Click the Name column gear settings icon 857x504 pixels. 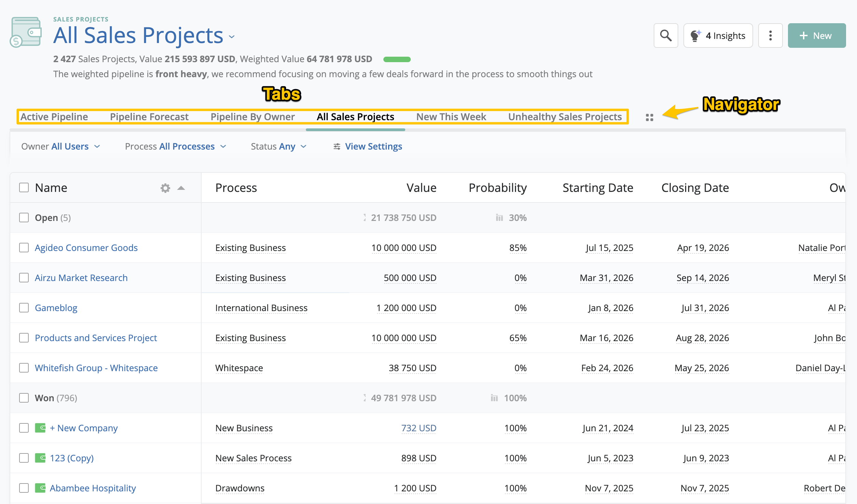point(165,188)
